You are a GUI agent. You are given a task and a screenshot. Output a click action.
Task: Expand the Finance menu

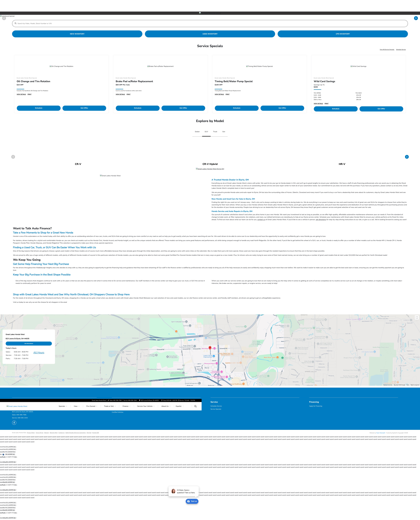click(126, 406)
